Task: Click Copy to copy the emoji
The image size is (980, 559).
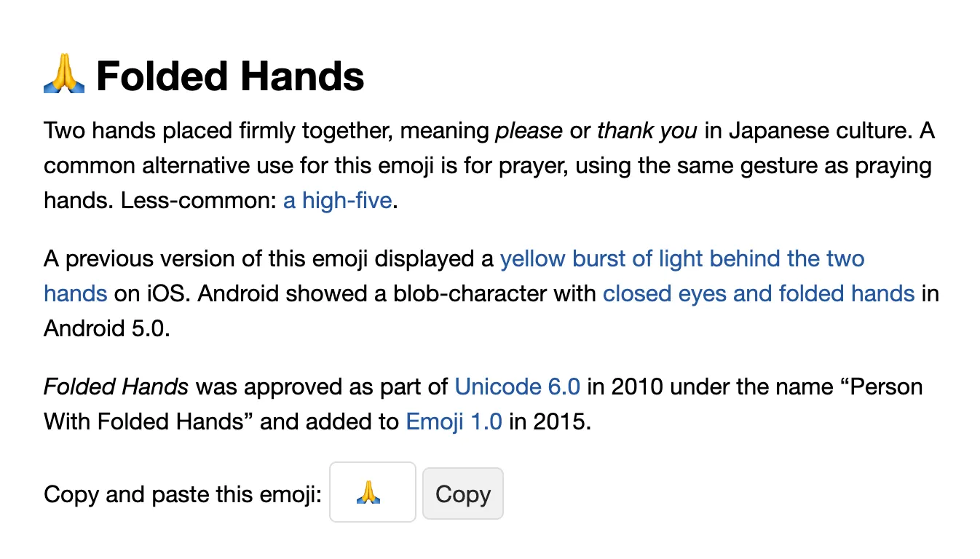Action: 462,493
